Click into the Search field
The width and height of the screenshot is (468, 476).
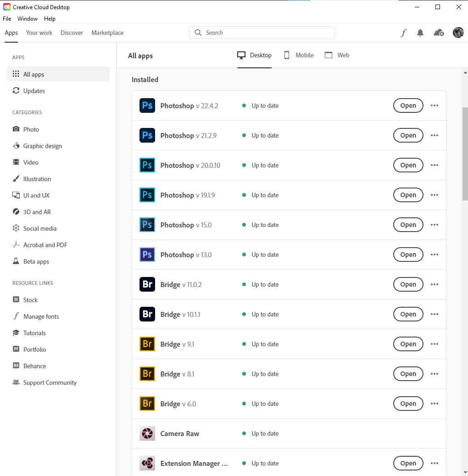[x=262, y=33]
